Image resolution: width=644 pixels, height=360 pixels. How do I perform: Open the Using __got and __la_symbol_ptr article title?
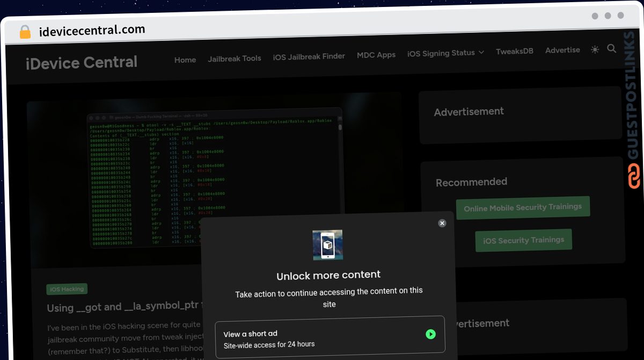tap(125, 307)
